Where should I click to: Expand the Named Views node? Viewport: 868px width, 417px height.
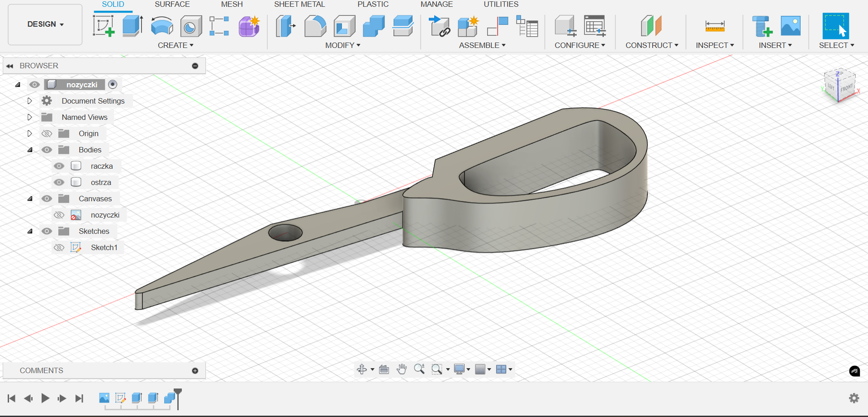29,117
